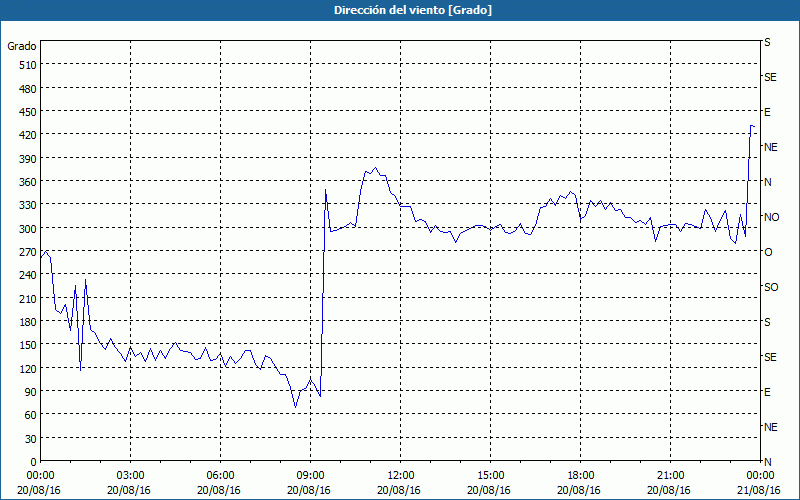Select the "O" compass direction label
Screen dimensions: 800x500
[768, 253]
